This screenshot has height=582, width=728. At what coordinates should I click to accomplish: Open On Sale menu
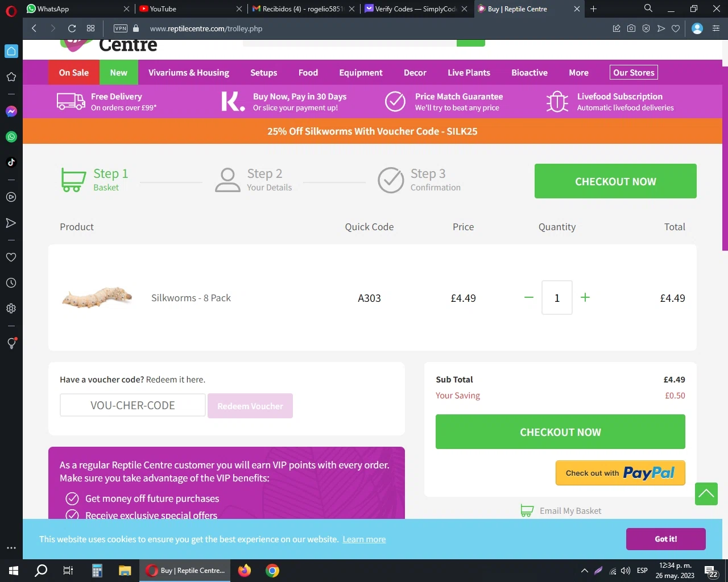point(74,73)
